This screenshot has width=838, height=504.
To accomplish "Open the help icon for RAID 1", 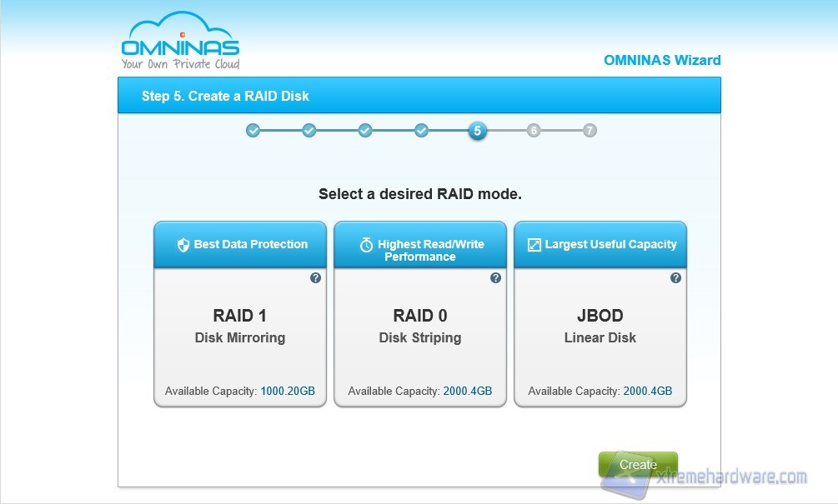I will [x=315, y=278].
